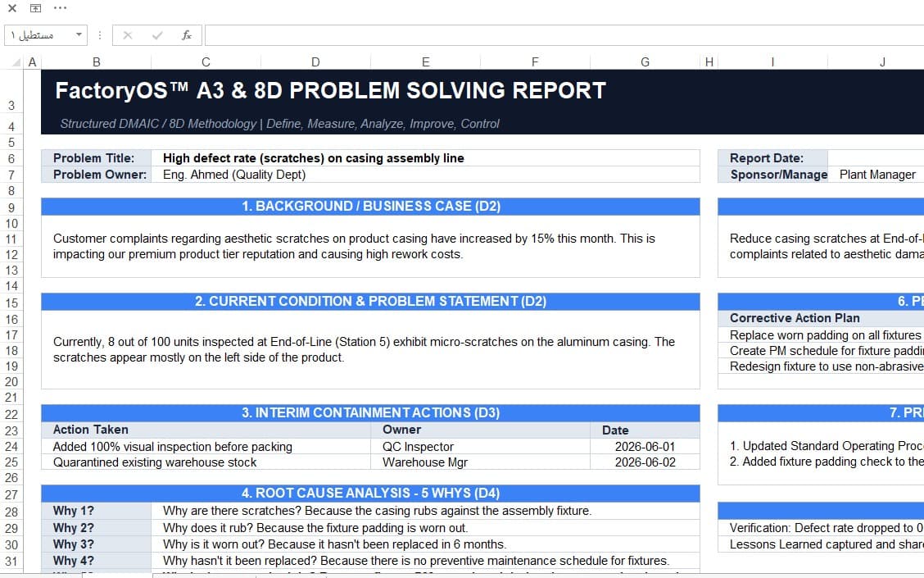Click the Eng. Ahmed problem owner cell
The width and height of the screenshot is (924, 578).
pyautogui.click(x=425, y=175)
